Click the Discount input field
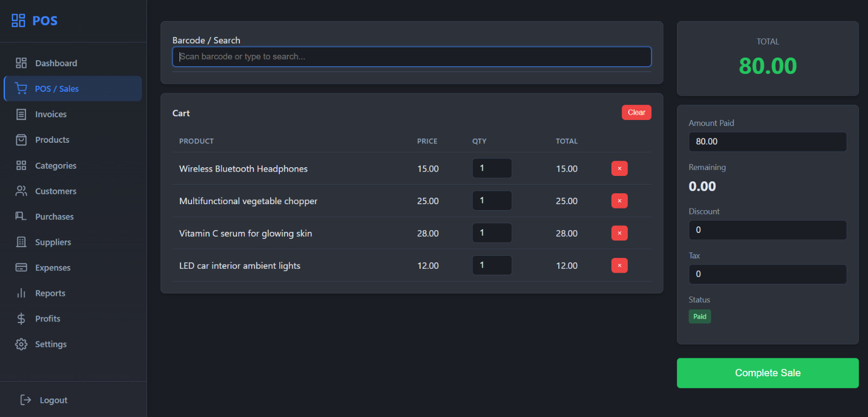The width and height of the screenshot is (868, 417). pos(768,230)
